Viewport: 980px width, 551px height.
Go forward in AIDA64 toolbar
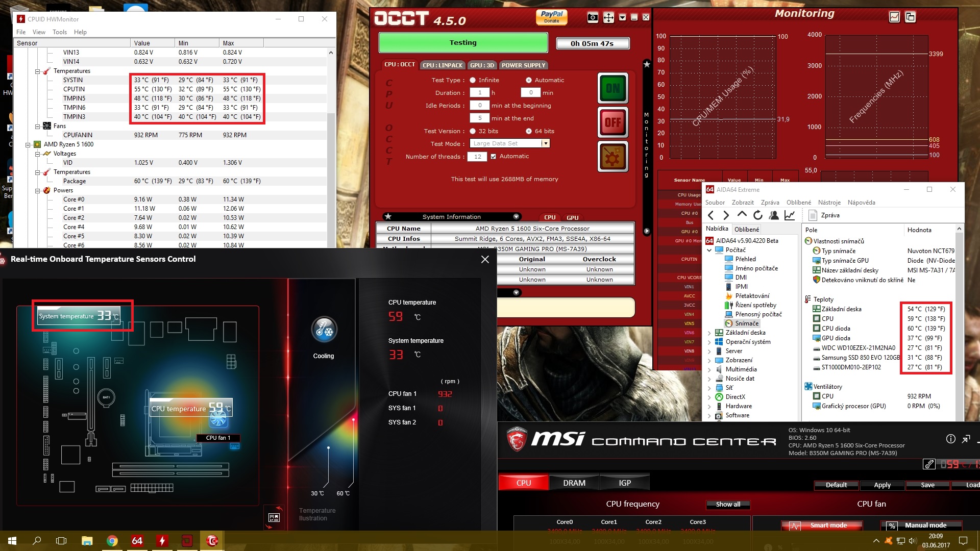[726, 215]
